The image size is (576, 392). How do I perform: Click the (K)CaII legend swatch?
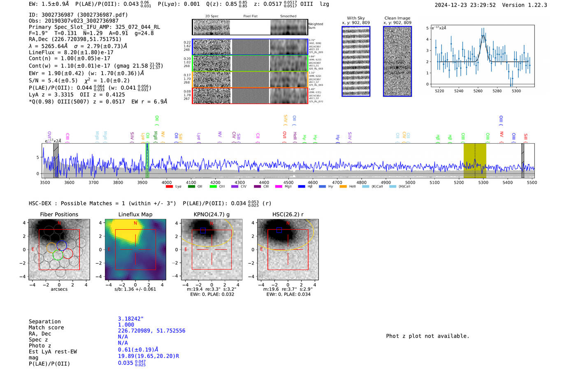coord(365,187)
